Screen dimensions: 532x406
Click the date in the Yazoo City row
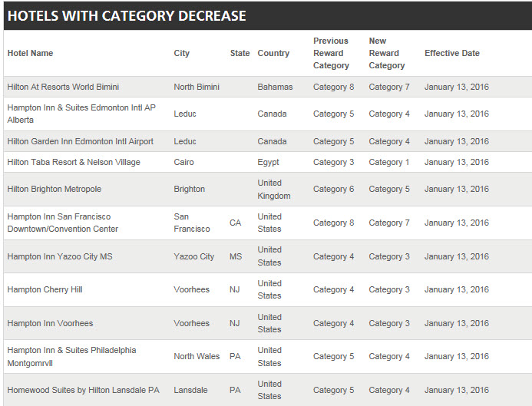click(x=457, y=256)
